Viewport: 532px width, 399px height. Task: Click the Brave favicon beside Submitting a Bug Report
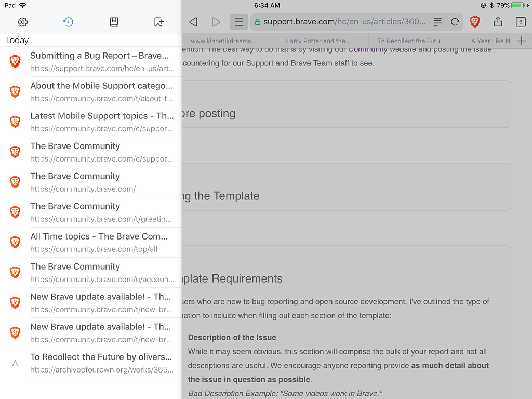click(15, 61)
